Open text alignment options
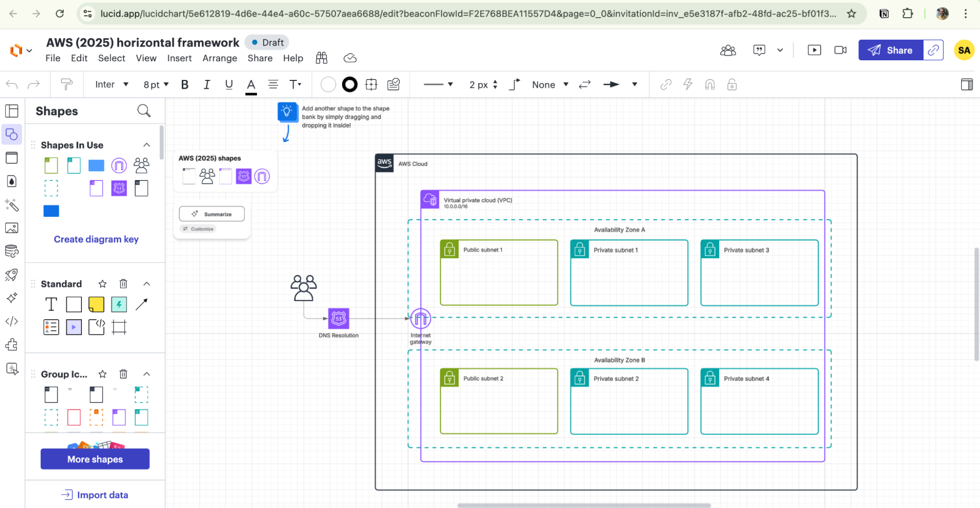Image resolution: width=980 pixels, height=508 pixels. (273, 85)
